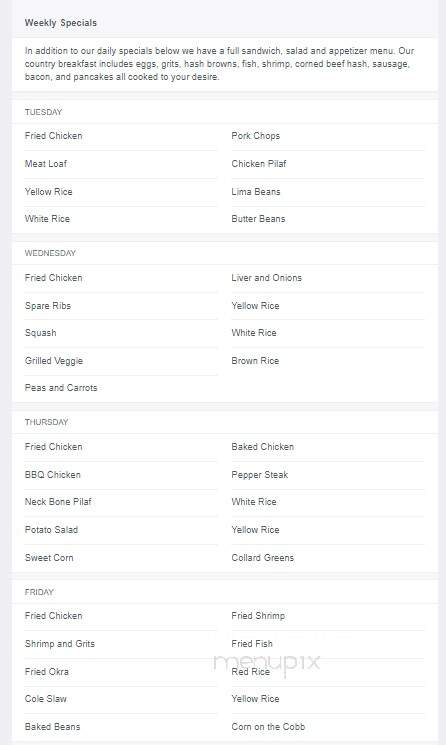Select Liver and Onions item
Image resolution: width=446 pixels, height=745 pixels.
[266, 278]
